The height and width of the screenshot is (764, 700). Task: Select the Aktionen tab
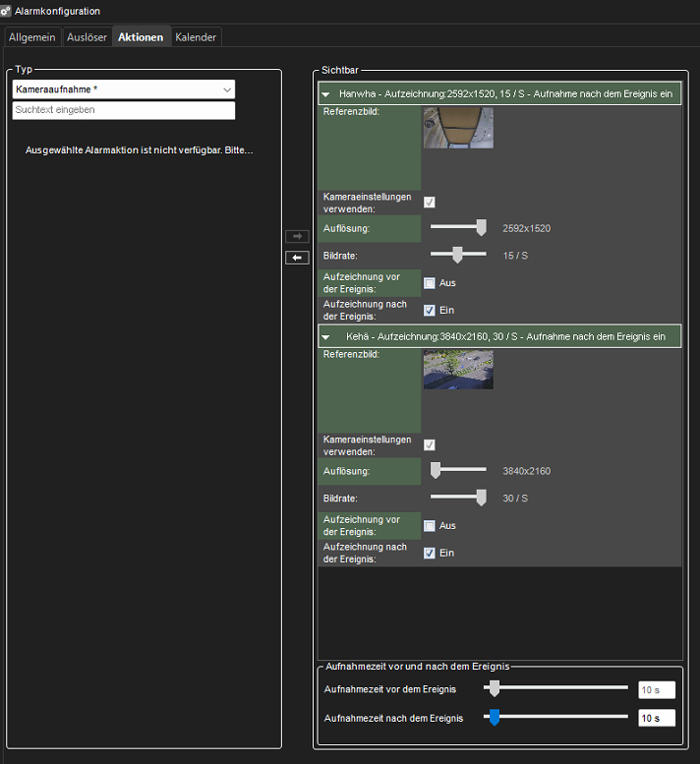point(141,37)
